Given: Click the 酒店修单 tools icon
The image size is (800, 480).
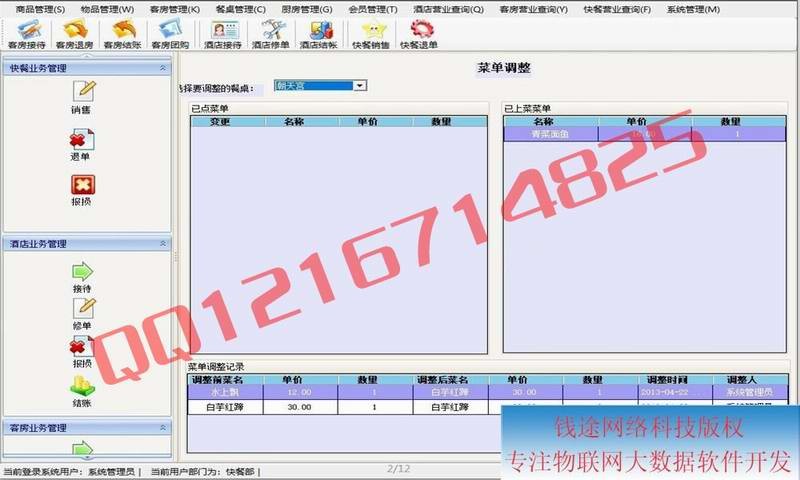Looking at the screenshot, I should pos(271,34).
